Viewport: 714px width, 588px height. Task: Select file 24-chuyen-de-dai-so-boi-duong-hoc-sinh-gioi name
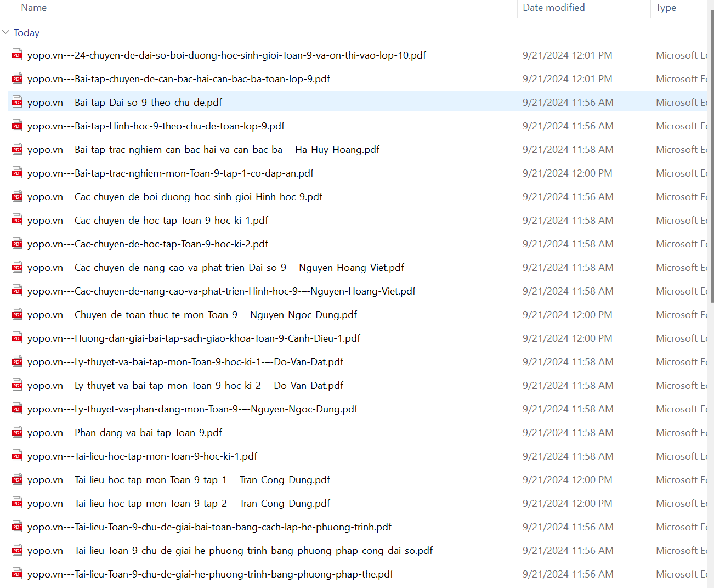point(226,55)
